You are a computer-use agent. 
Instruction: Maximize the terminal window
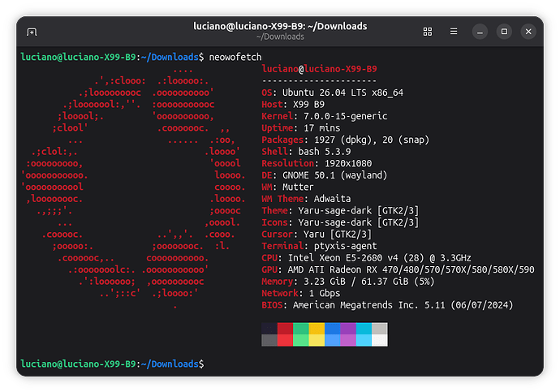click(x=504, y=32)
